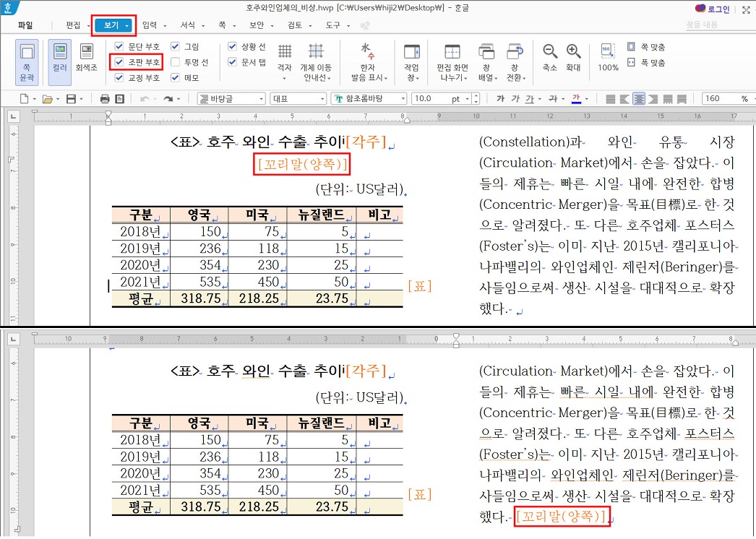Click the redo arrow icon
Viewport: 756px width, 539px height.
coord(168,99)
